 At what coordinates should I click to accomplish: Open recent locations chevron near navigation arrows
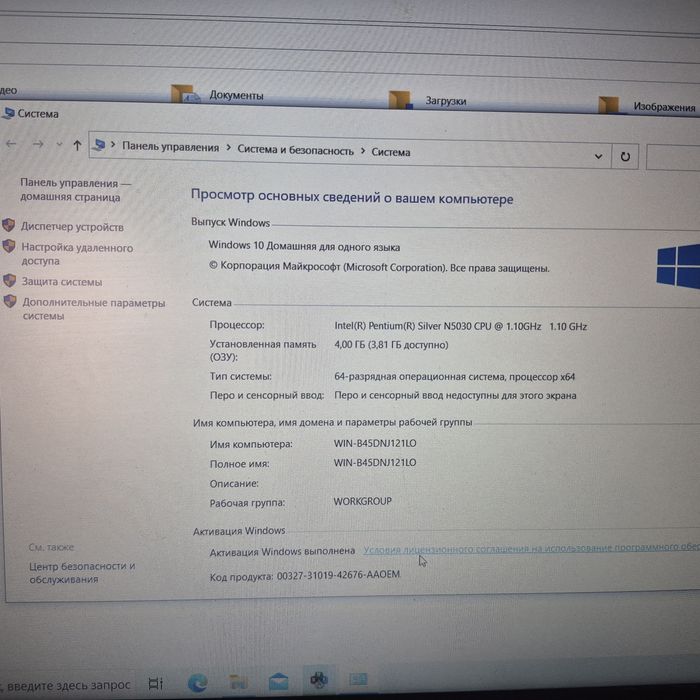coord(59,144)
